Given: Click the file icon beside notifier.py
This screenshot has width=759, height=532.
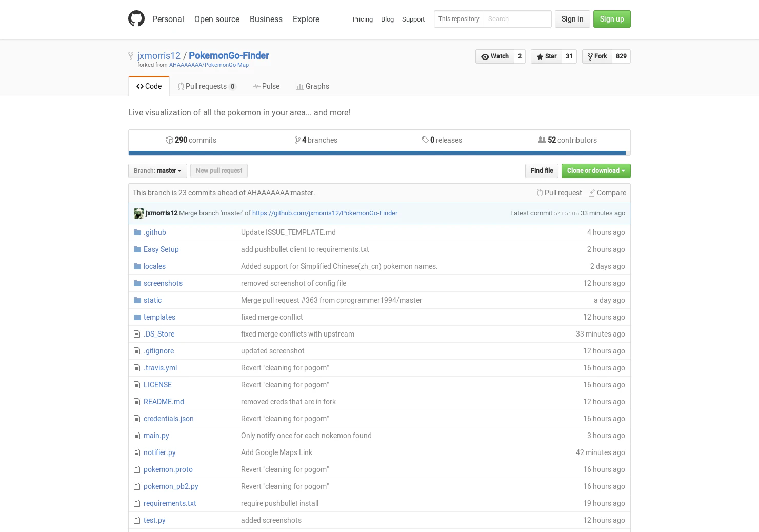Looking at the screenshot, I should (137, 452).
